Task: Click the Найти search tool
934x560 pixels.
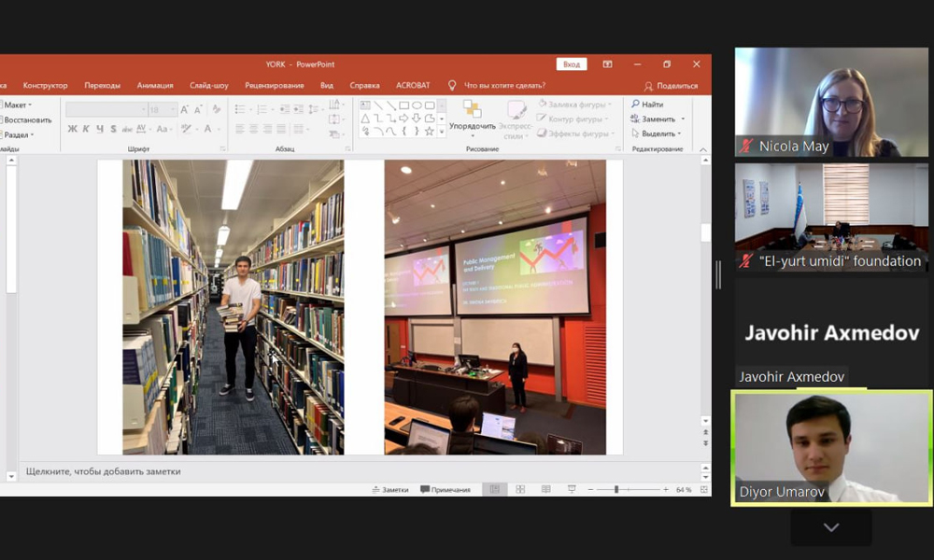Action: [x=647, y=105]
